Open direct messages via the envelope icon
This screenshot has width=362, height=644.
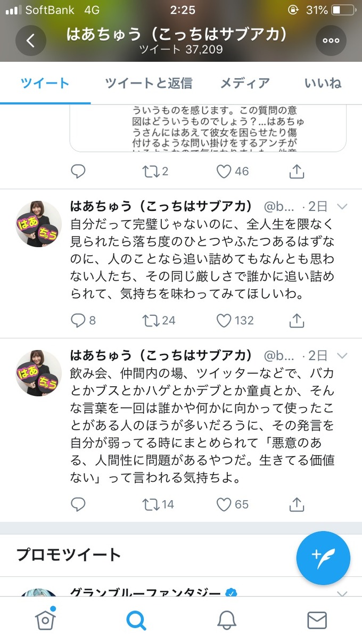[x=317, y=619]
